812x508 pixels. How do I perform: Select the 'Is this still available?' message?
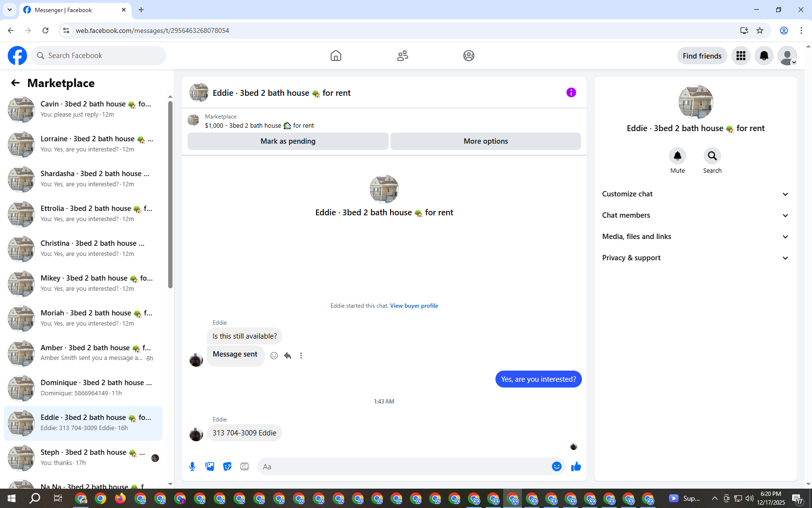pyautogui.click(x=245, y=336)
